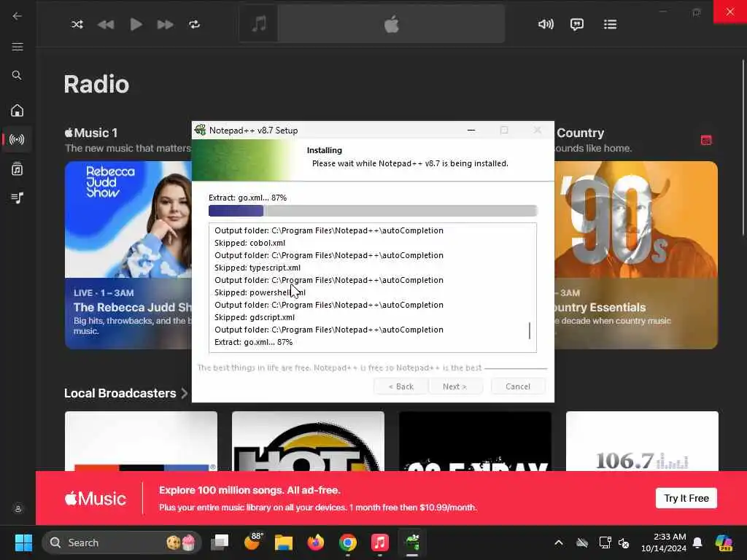Open the network display tray icon
Image resolution: width=747 pixels, height=560 pixels.
(605, 542)
